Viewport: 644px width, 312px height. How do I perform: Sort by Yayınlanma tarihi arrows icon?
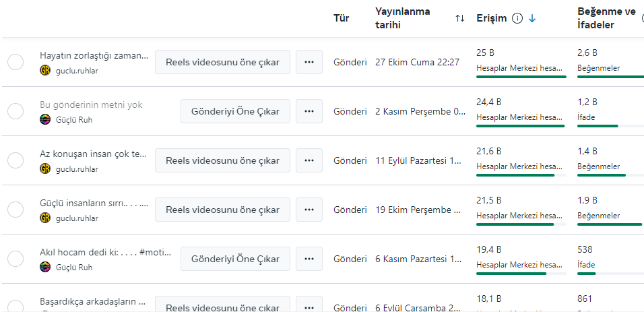(x=459, y=18)
